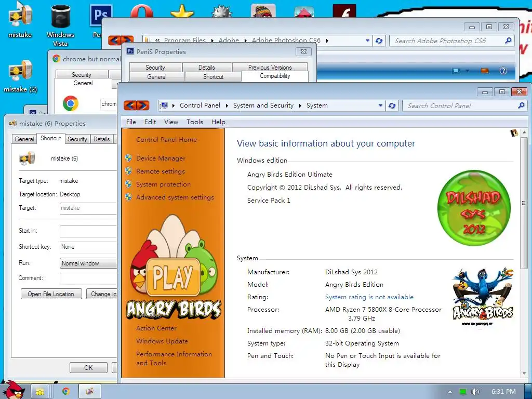
Task: Click the forward arrow in Control Panel
Action: 143,105
